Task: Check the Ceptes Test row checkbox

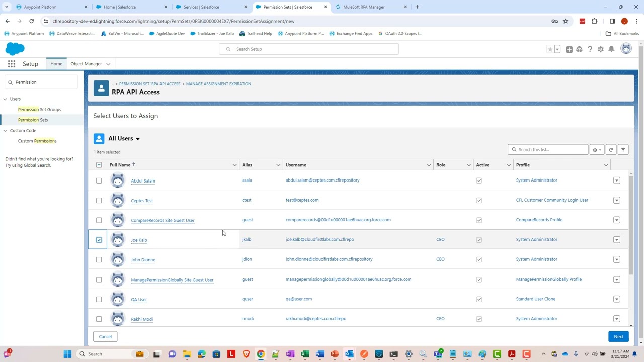Action: tap(99, 200)
